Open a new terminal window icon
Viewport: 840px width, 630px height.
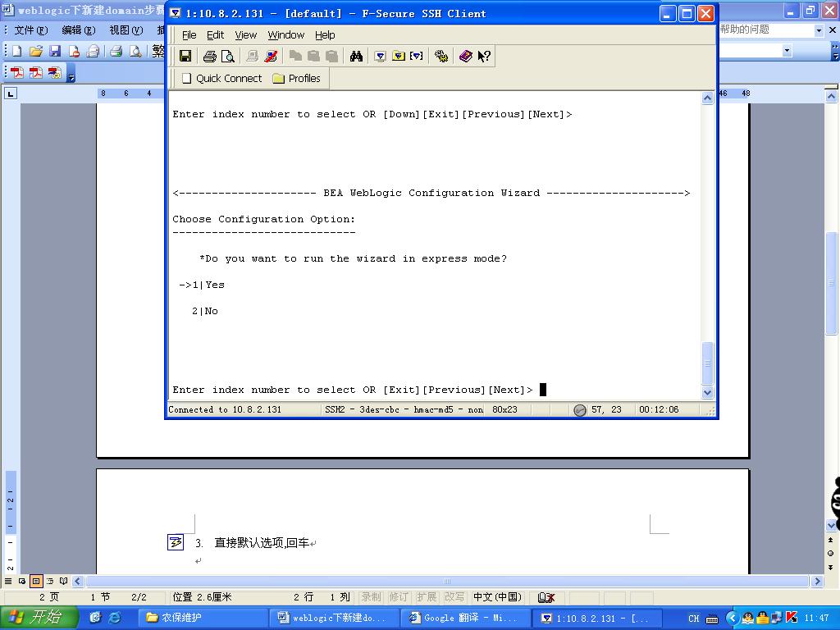(x=380, y=57)
